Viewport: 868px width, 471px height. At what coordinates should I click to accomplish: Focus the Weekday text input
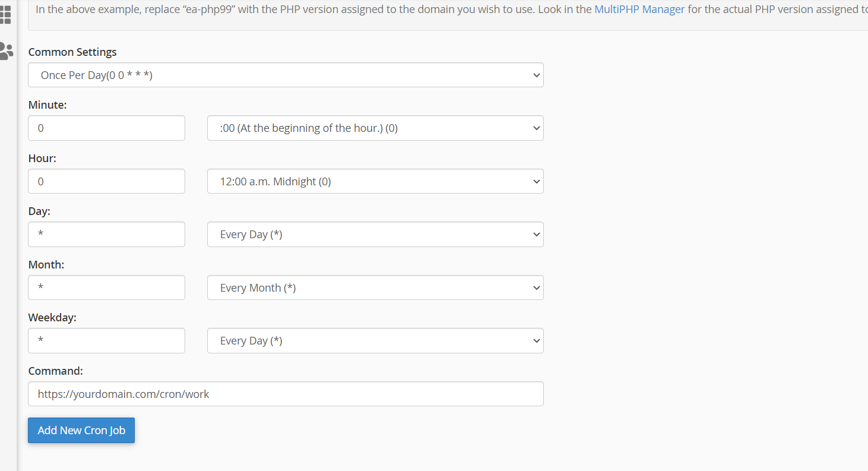[106, 341]
